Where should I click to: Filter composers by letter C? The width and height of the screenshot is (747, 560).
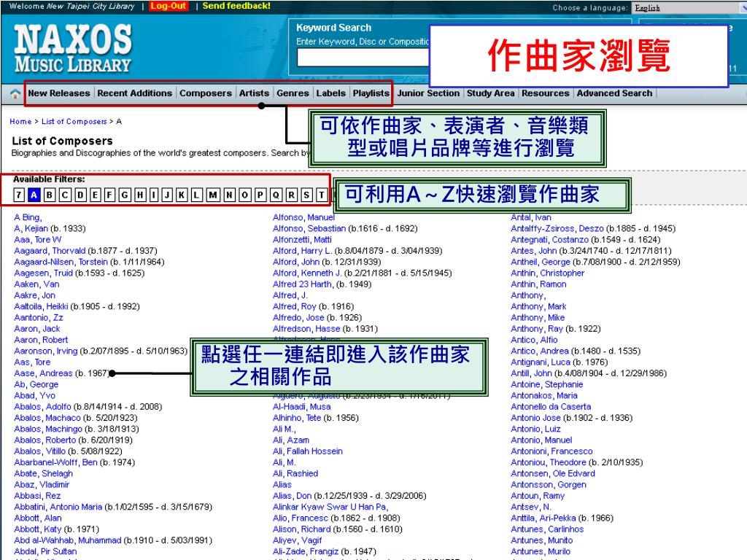coord(65,195)
